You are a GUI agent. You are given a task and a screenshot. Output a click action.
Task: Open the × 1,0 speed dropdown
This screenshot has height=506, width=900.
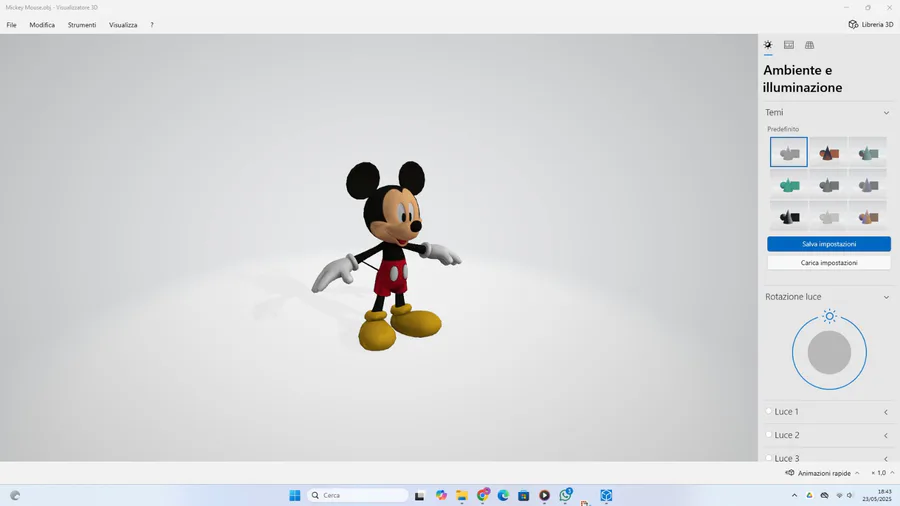tap(882, 473)
